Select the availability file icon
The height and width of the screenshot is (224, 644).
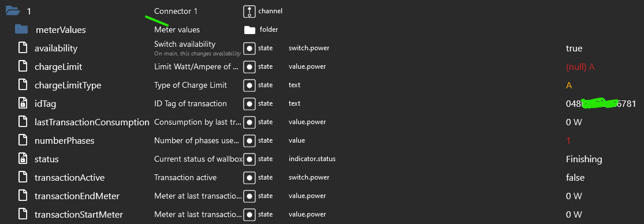point(23,48)
